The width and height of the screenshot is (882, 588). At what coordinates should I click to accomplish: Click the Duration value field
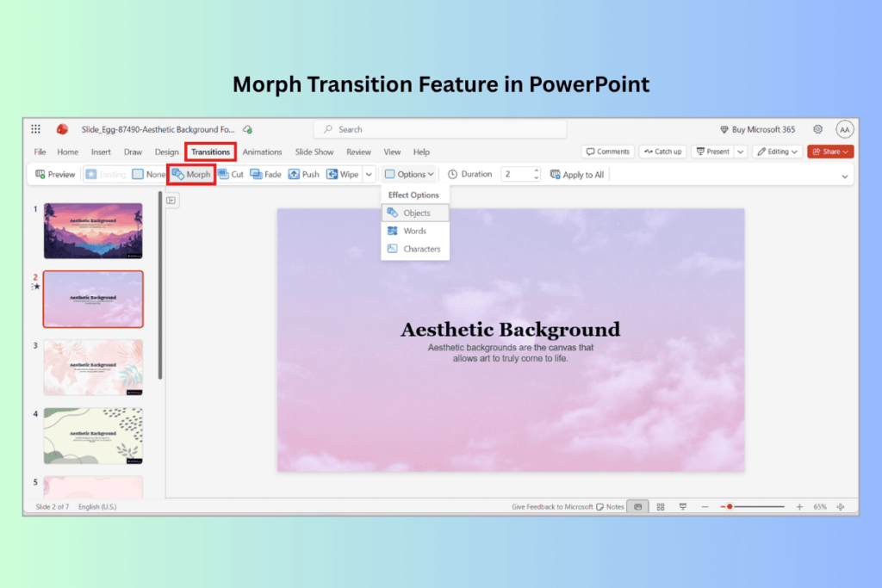click(x=517, y=174)
